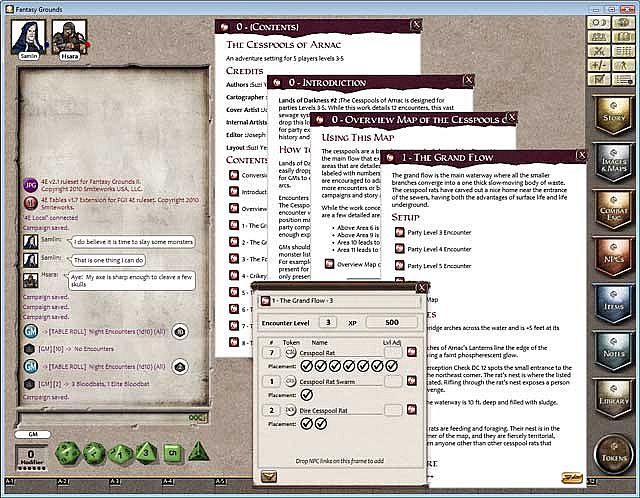Open Cesspool Rat NPC link icon
The height and width of the screenshot is (498, 640).
411,351
